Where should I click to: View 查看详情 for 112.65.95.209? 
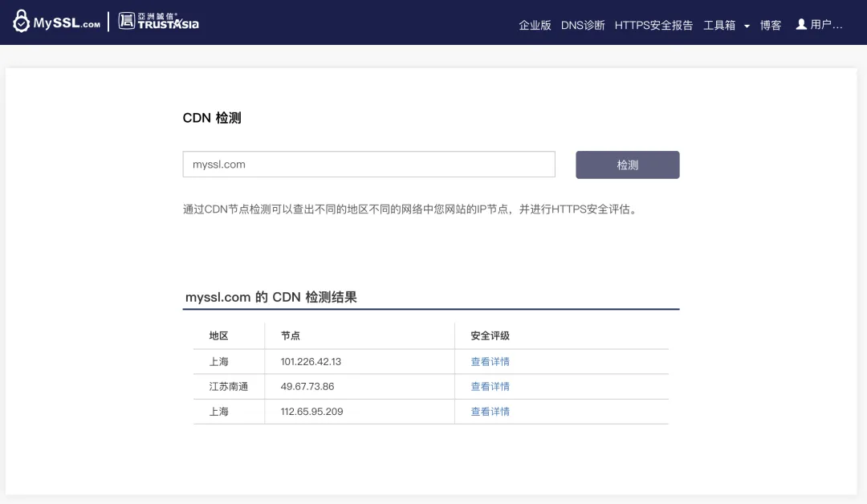[490, 411]
